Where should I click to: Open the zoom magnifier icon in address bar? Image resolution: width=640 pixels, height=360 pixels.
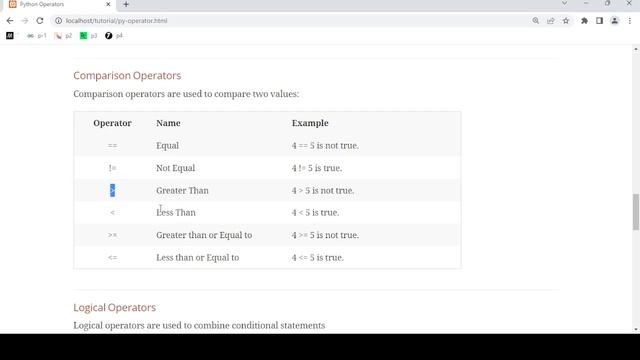click(536, 20)
